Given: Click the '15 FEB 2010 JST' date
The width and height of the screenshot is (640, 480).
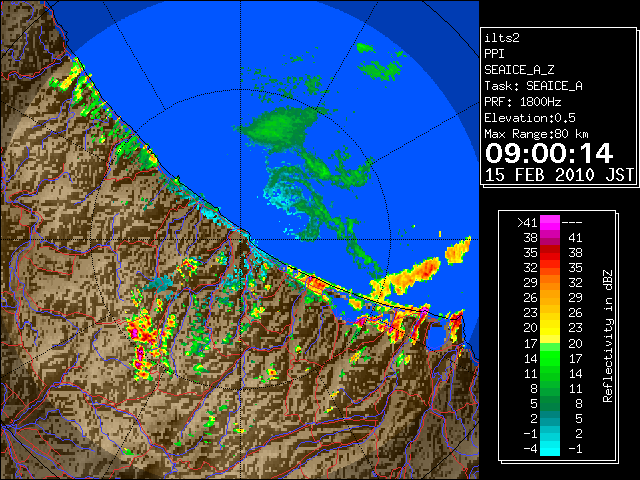Looking at the screenshot, I should pos(559,175).
